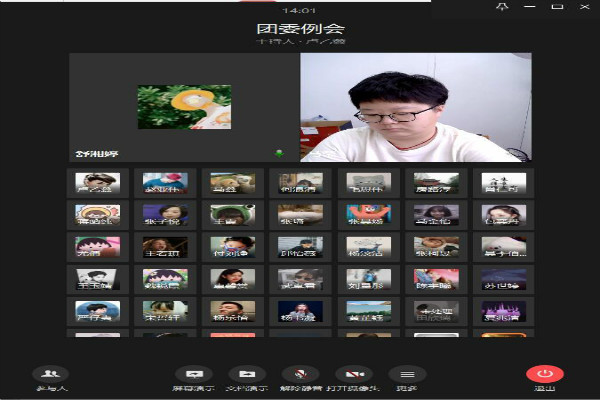
Task: Click green mic indicator on 舒湘婷's tile
Action: [x=279, y=153]
